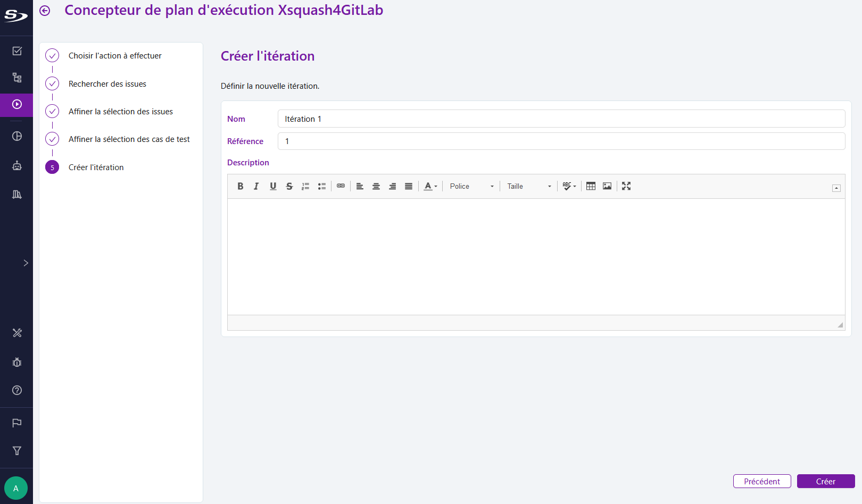This screenshot has height=504, width=862.
Task: Maximize the description rich text editor
Action: (626, 186)
